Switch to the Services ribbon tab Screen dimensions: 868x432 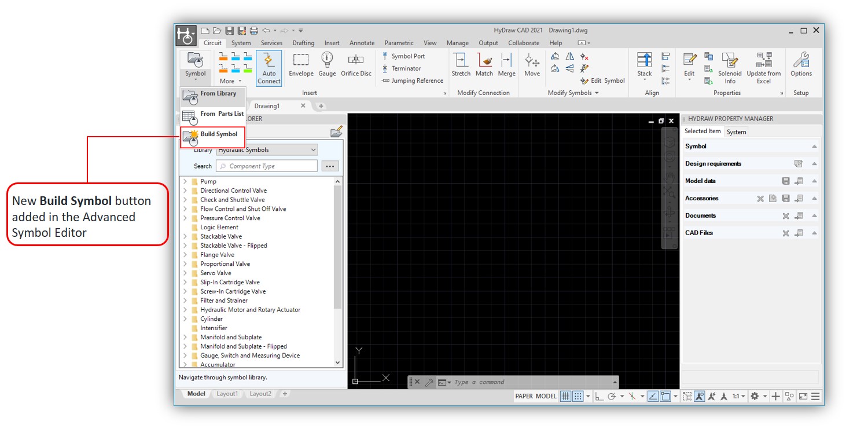(x=271, y=43)
